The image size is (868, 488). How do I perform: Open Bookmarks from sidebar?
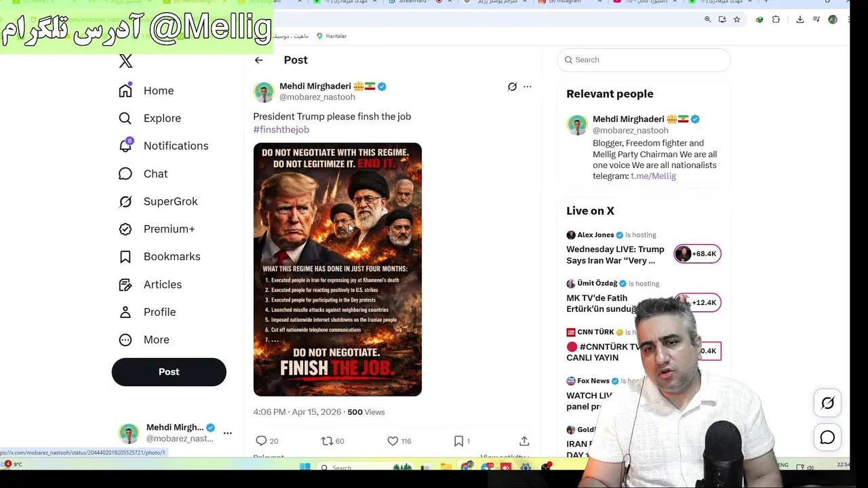159,256
